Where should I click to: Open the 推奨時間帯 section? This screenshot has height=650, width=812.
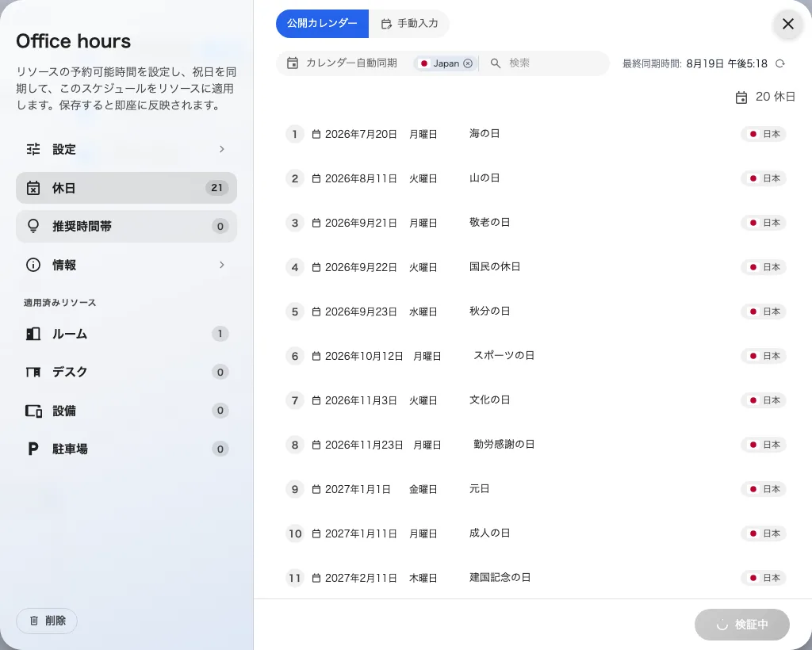point(126,226)
